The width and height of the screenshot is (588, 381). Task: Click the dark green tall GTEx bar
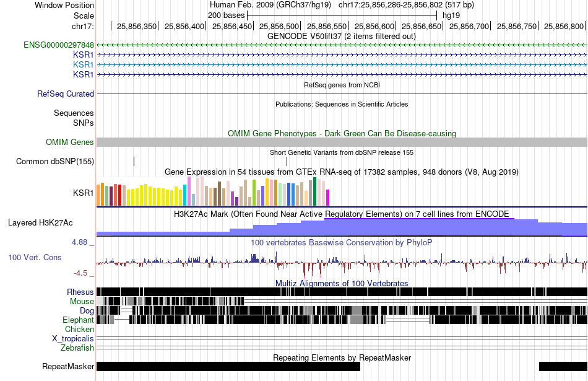tap(315, 191)
